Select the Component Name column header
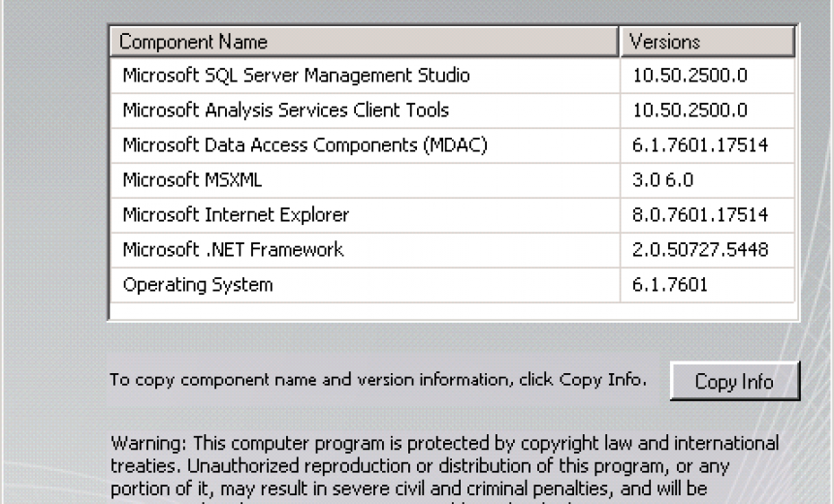The image size is (834, 504). pos(365,42)
